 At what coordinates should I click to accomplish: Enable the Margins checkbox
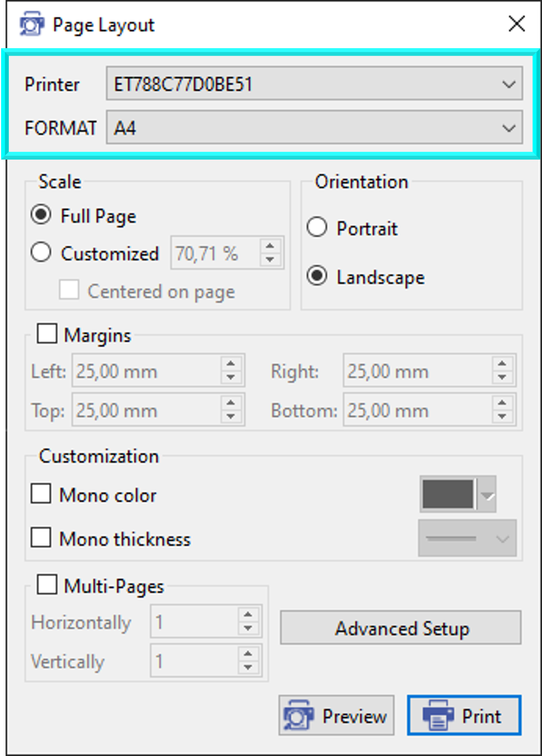pos(47,333)
